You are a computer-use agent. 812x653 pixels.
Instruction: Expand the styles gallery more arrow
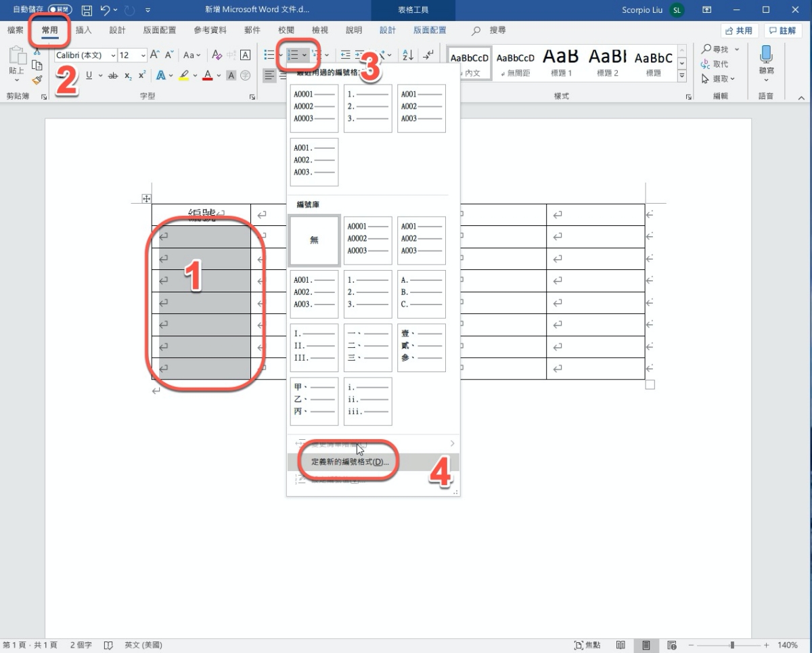click(682, 74)
